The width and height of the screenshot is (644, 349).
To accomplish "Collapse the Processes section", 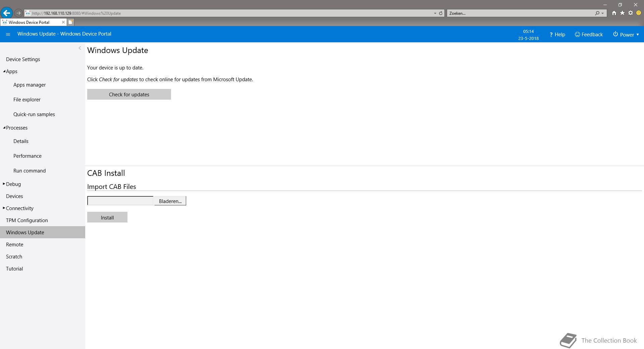I will [x=4, y=128].
